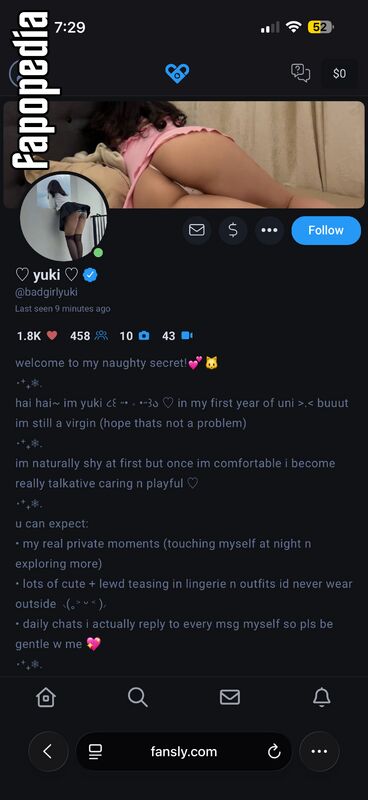Open the circular profile avatar
Screen dimensions: 368x800
(64, 217)
